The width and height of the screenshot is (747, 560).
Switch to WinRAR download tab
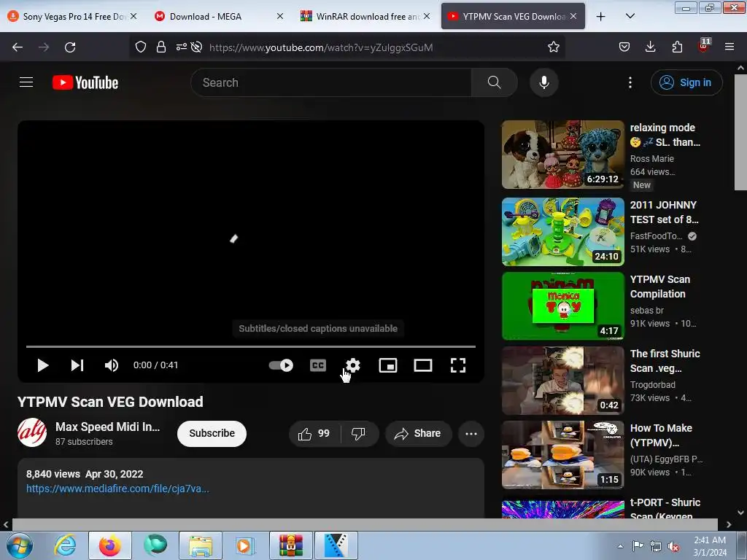click(365, 16)
